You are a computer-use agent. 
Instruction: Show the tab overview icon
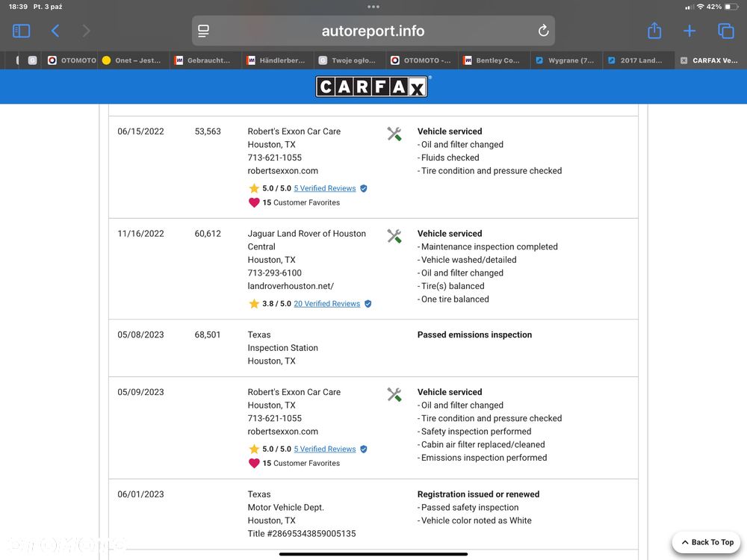[725, 31]
